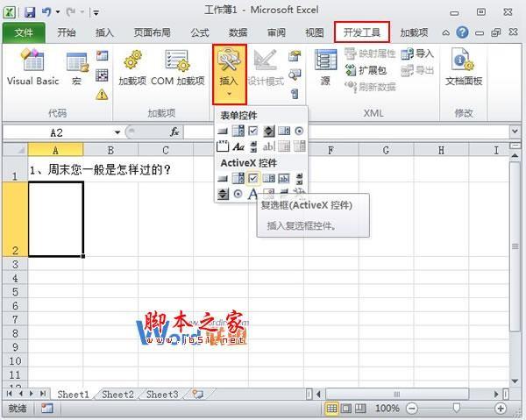
Task: Open Customize Quick Access Toolbar dropdown
Action: [x=96, y=13]
